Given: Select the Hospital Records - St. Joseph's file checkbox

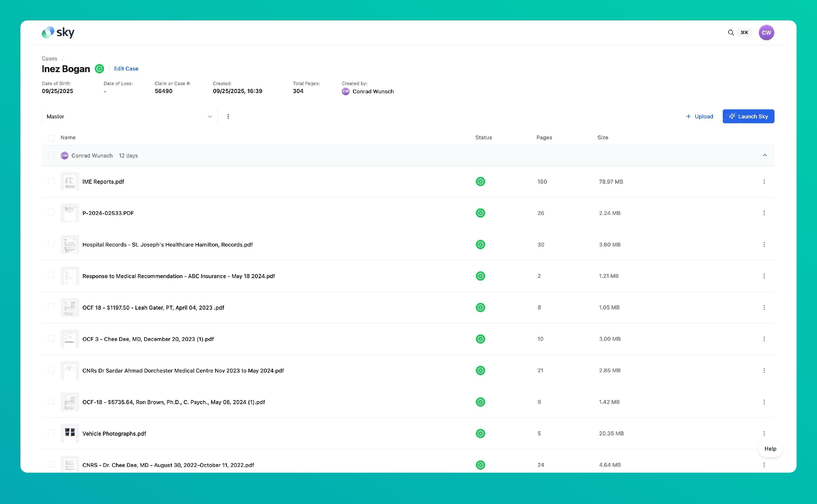Looking at the screenshot, I should (51, 244).
